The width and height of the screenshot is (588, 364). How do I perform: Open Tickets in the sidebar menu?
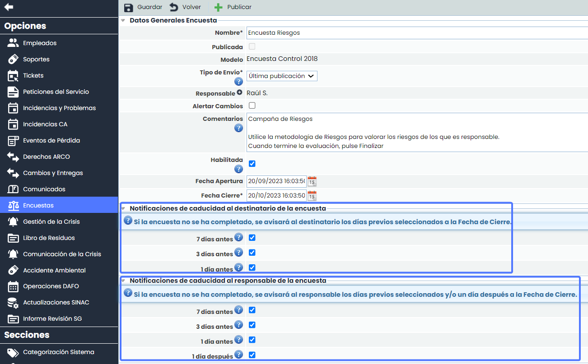33,75
